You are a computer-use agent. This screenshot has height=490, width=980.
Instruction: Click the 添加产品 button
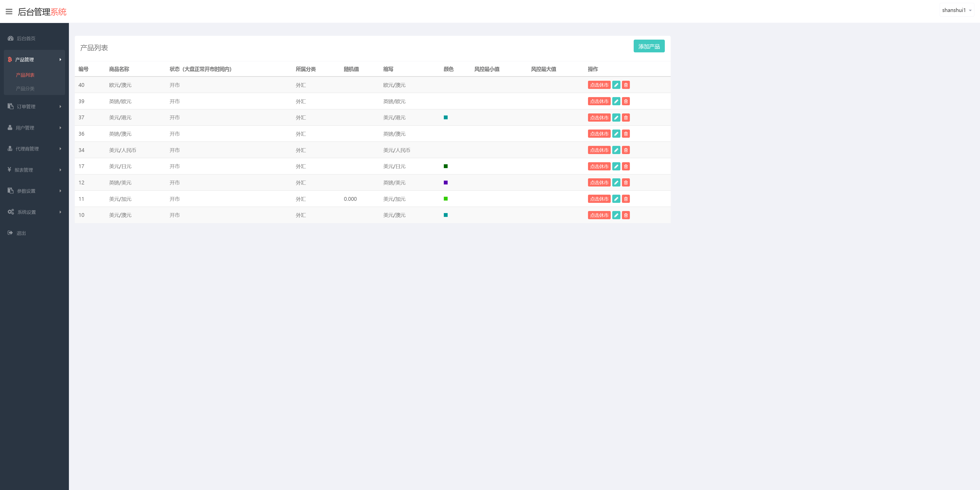pyautogui.click(x=649, y=46)
